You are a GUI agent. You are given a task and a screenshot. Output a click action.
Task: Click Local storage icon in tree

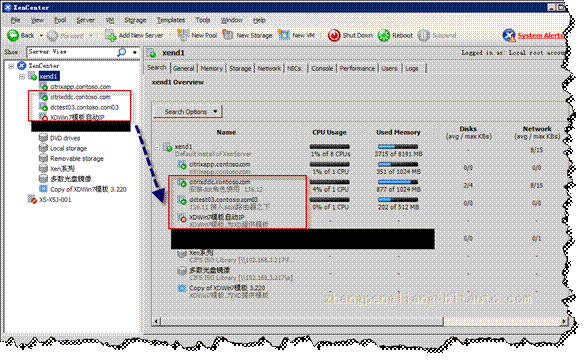43,148
